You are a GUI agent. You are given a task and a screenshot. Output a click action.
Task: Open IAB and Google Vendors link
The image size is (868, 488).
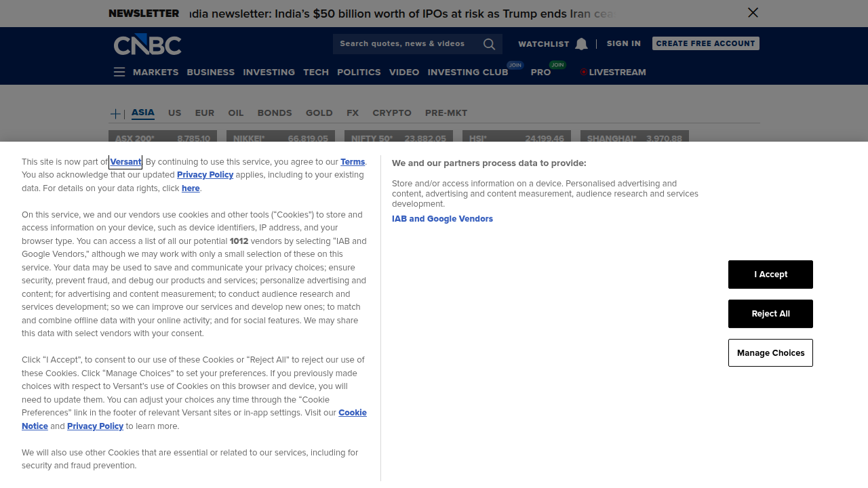(x=442, y=219)
